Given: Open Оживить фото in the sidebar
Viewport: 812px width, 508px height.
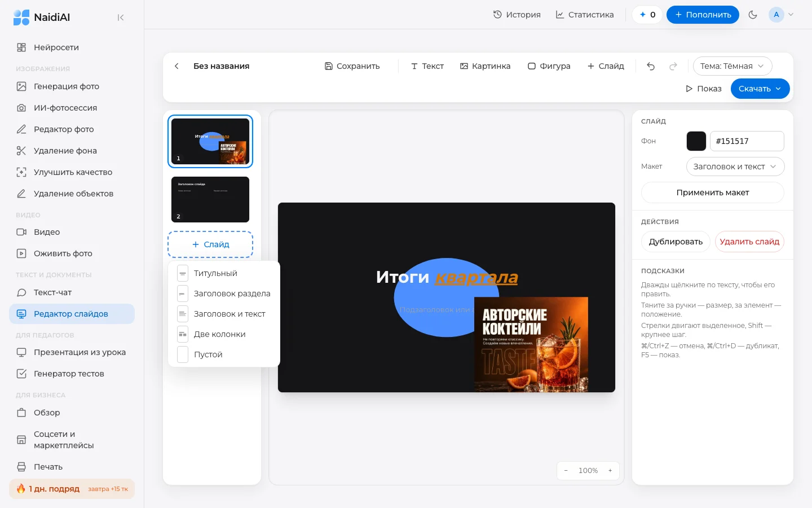Looking at the screenshot, I should (x=72, y=253).
